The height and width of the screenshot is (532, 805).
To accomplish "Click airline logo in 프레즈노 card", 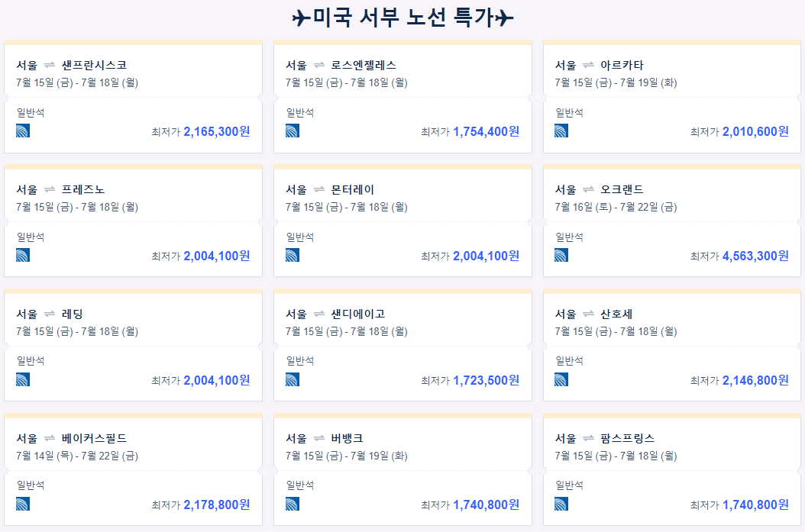I will click(23, 255).
